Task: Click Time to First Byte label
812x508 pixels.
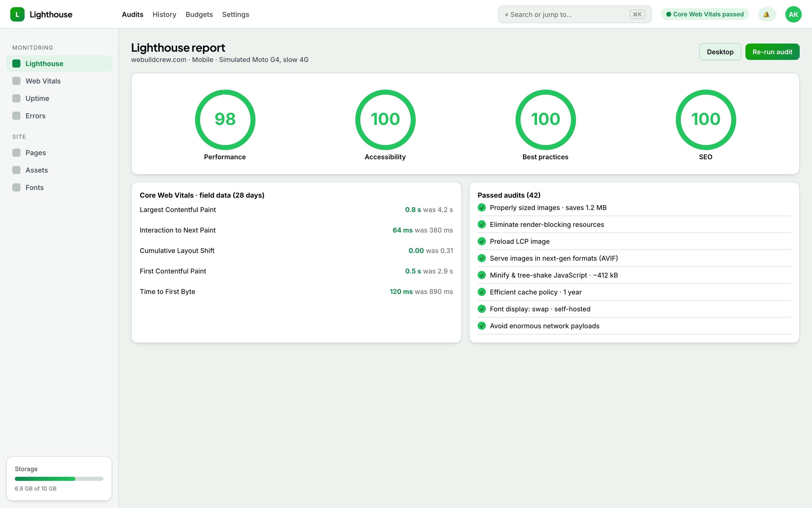Action: tap(167, 292)
